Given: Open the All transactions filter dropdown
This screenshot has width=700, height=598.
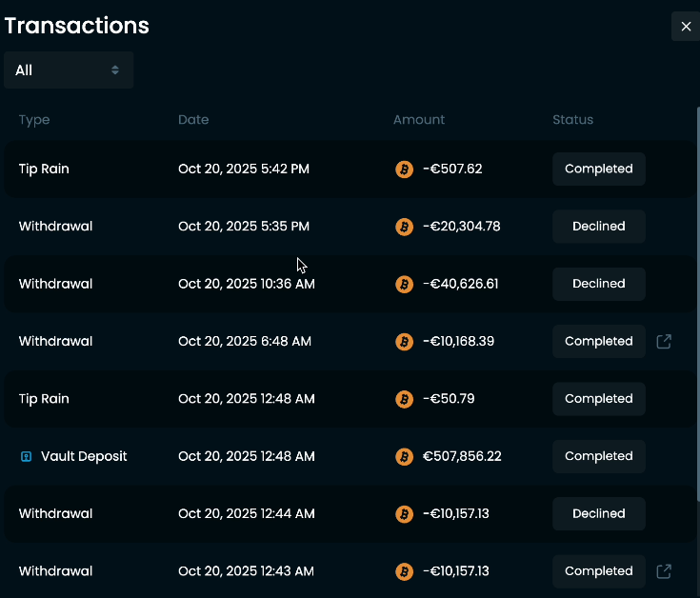Looking at the screenshot, I should pyautogui.click(x=69, y=70).
